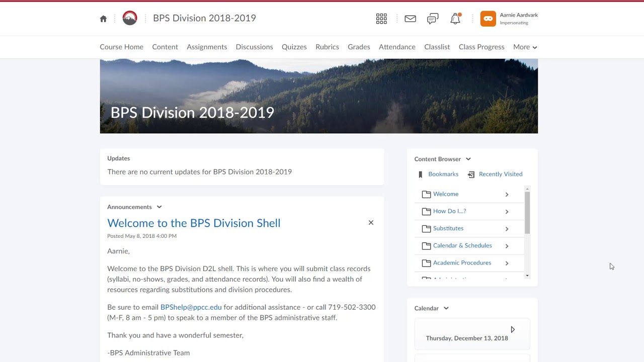Open Quizzes in navbar
This screenshot has width=644, height=362.
tap(294, 47)
